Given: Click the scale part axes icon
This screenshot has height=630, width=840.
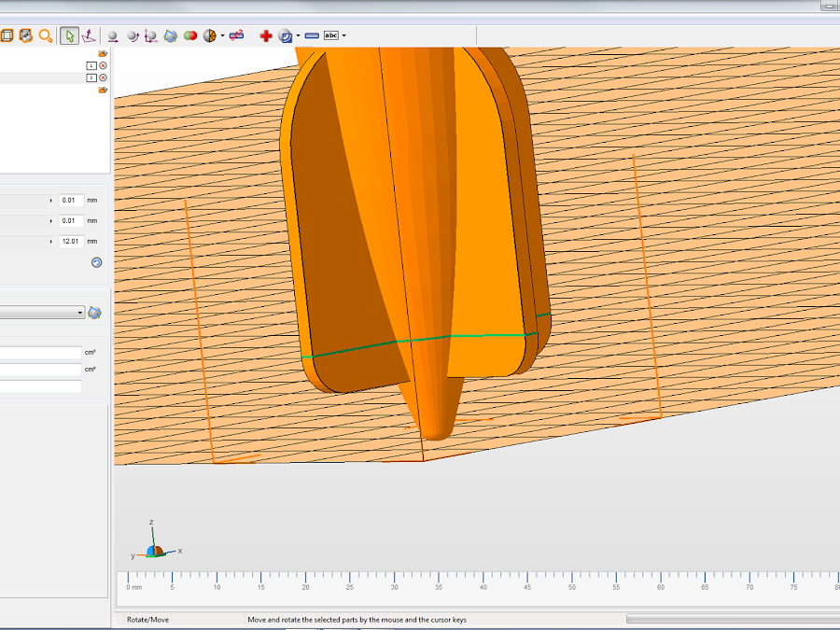Looking at the screenshot, I should [x=151, y=35].
